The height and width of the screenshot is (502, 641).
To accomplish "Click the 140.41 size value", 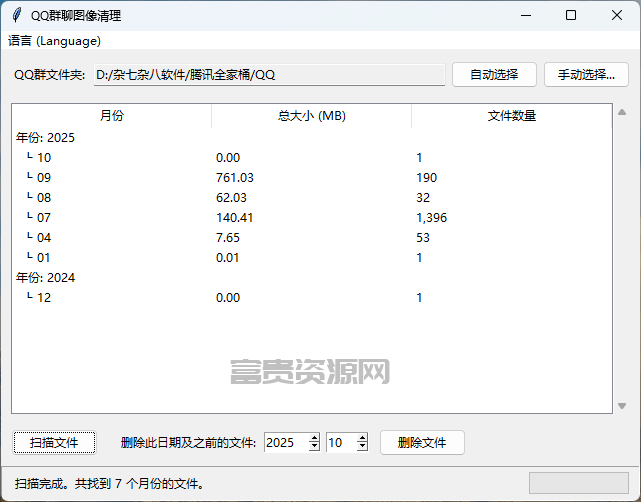I will click(235, 218).
